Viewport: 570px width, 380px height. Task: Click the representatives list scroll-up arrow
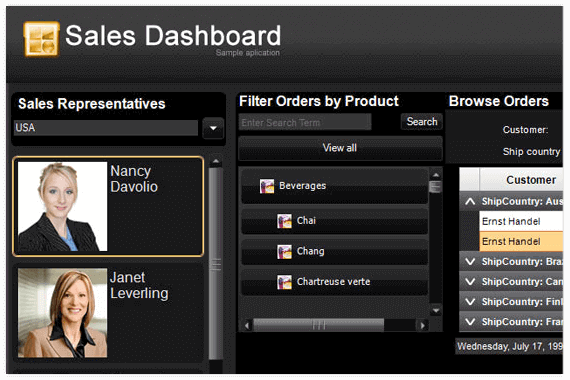(x=216, y=161)
